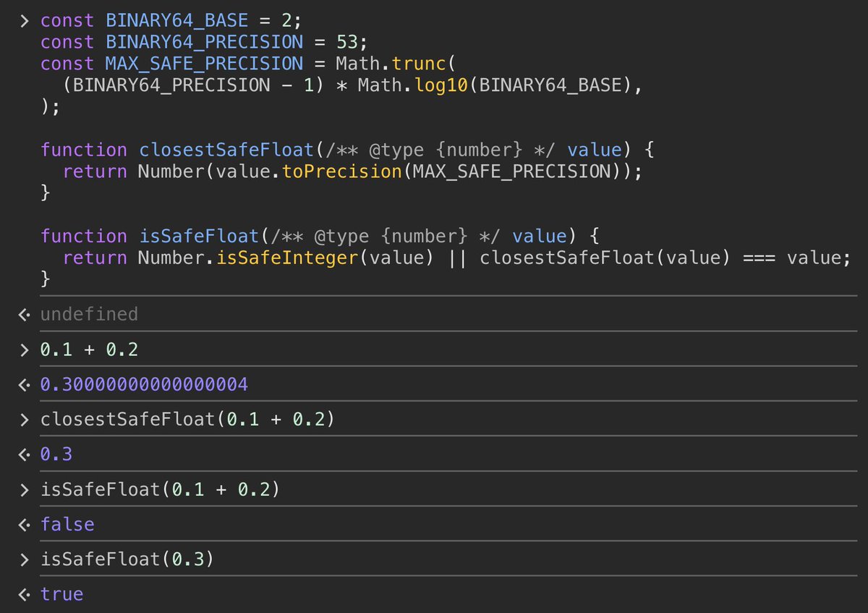
Task: Click the 'closestSafeFloat(0.1 + 0.2)' input
Action: (x=187, y=419)
